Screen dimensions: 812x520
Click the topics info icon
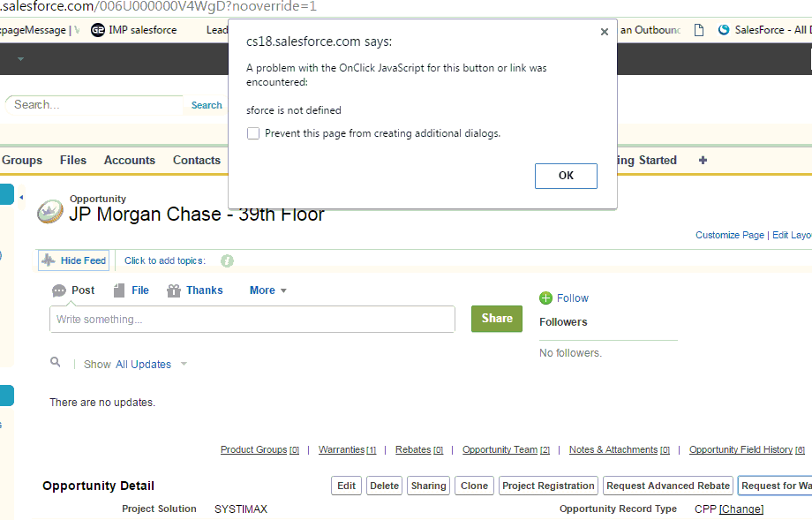point(227,261)
